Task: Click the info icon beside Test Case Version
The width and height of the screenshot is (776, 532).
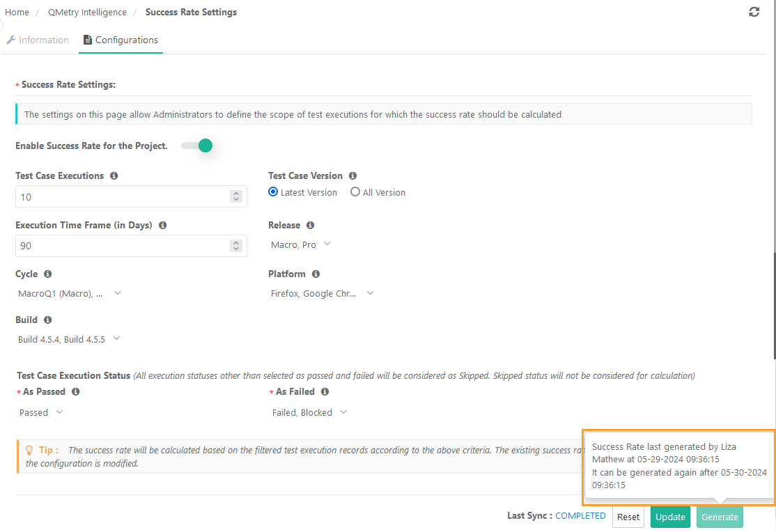Action: click(x=352, y=175)
